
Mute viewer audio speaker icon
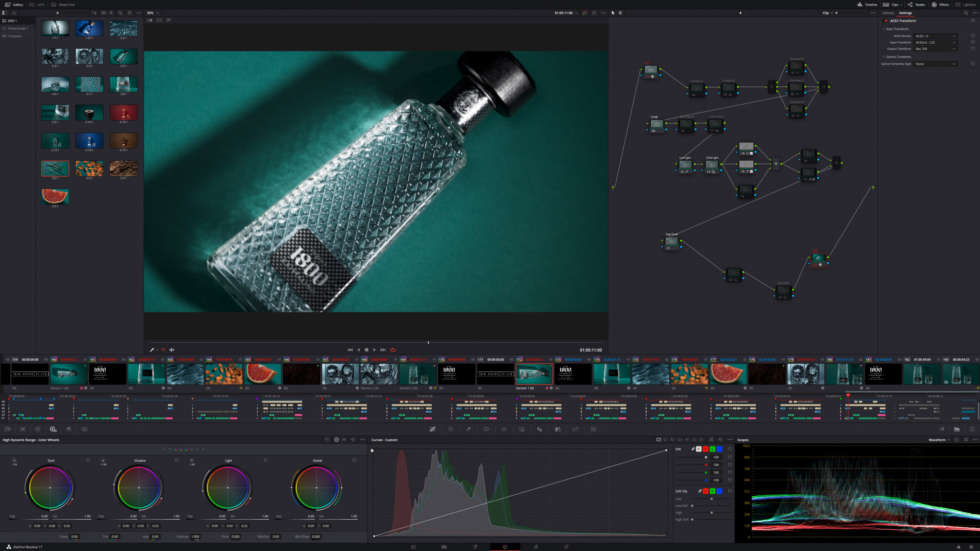click(172, 350)
